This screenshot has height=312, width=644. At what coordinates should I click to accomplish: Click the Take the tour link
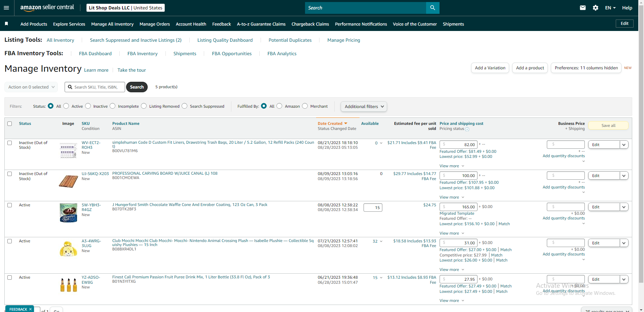pyautogui.click(x=131, y=70)
